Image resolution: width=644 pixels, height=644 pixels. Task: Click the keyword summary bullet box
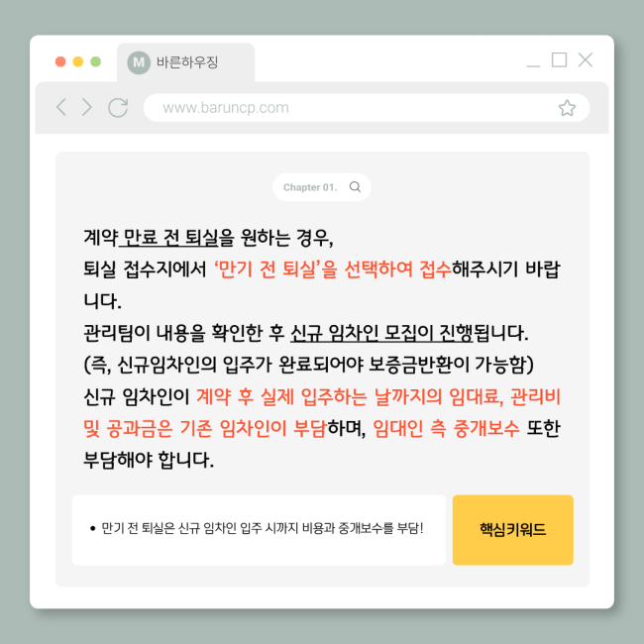[x=259, y=530]
